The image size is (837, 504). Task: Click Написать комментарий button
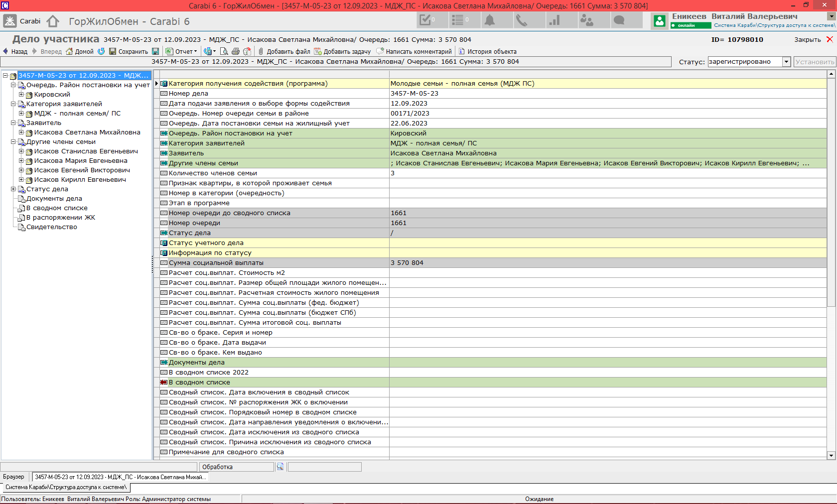tap(414, 51)
